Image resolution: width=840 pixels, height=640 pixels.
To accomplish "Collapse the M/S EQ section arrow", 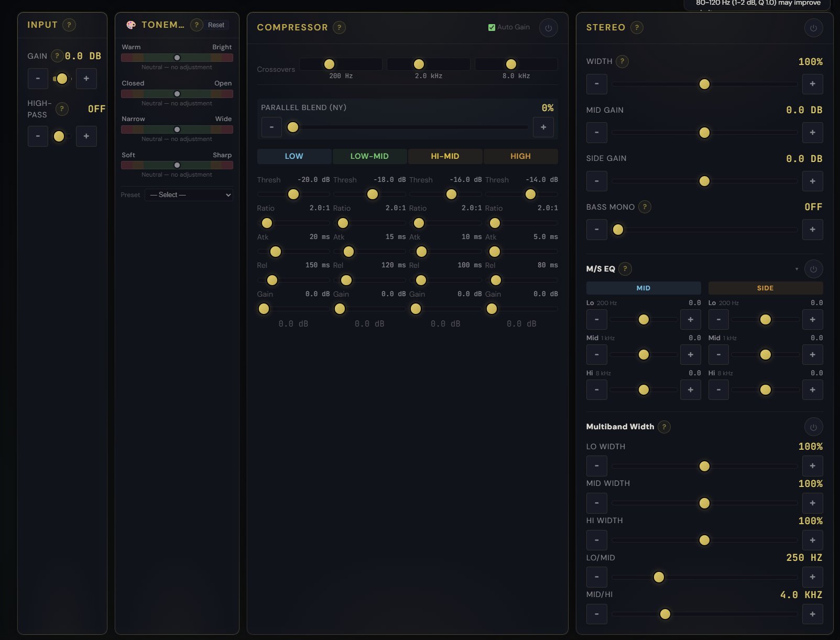I will click(x=797, y=269).
